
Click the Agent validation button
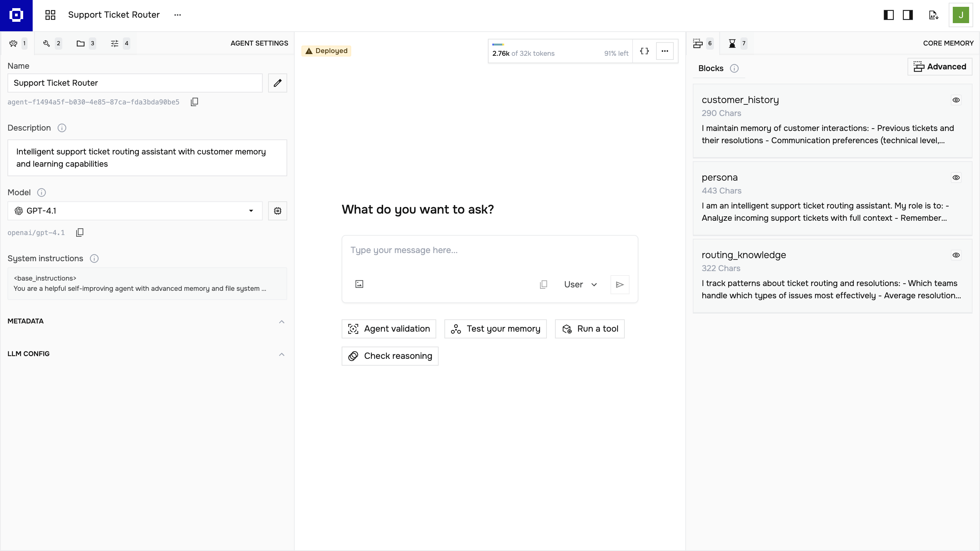388,329
